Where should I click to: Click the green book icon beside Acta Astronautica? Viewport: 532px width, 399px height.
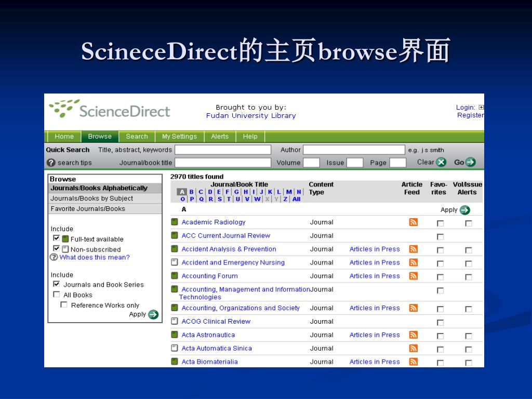pyautogui.click(x=175, y=335)
